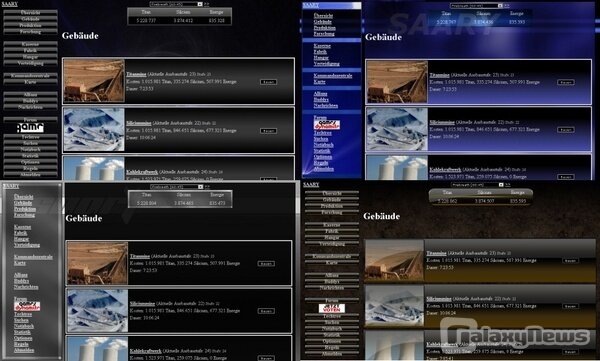Open Titanmine thumbnail image in silver skin
600x361 pixels.
point(97,263)
